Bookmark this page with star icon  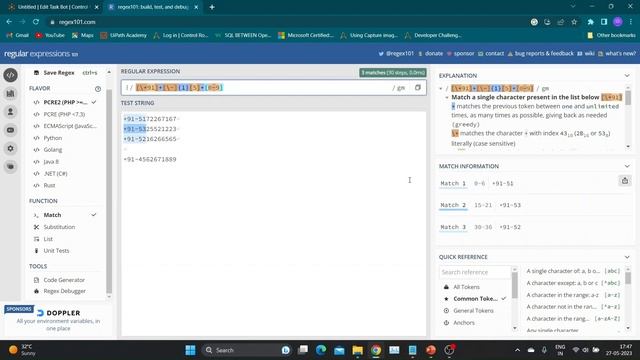(x=574, y=22)
